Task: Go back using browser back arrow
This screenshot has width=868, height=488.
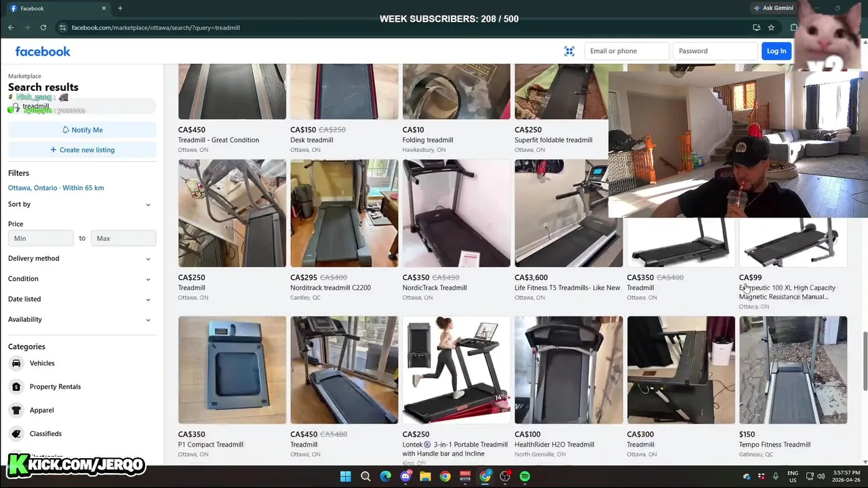Action: 11,28
